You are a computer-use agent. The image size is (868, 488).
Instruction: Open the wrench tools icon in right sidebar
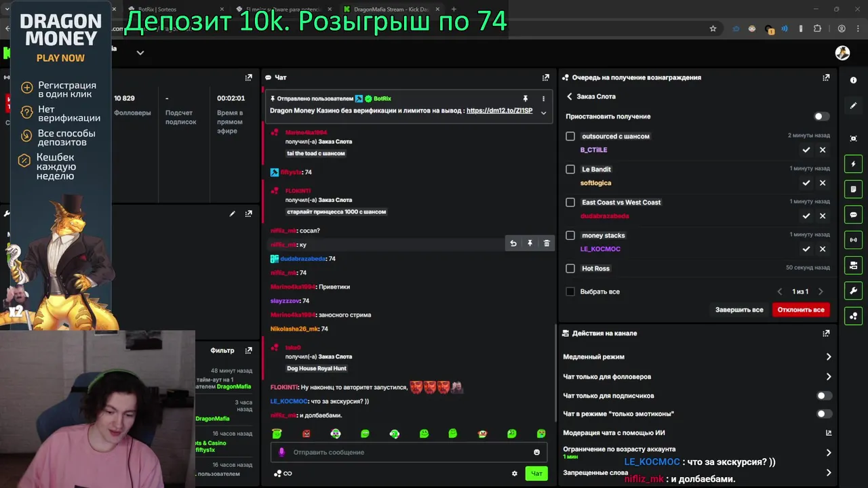tap(853, 290)
